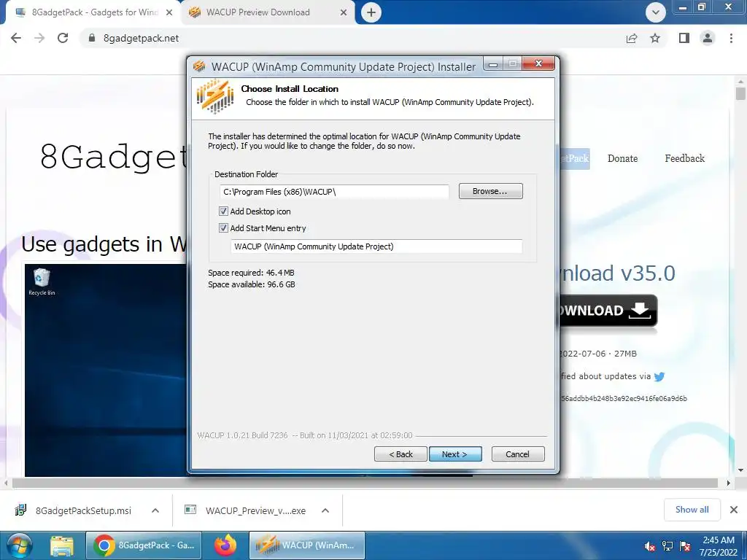Screen dimensions: 747x560
Task: Close the downloads bar
Action: (x=734, y=510)
